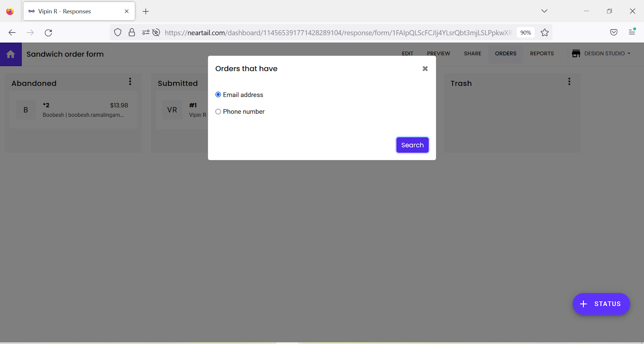Image resolution: width=644 pixels, height=344 pixels.
Task: Click the Submitted column heading
Action: coord(178,83)
